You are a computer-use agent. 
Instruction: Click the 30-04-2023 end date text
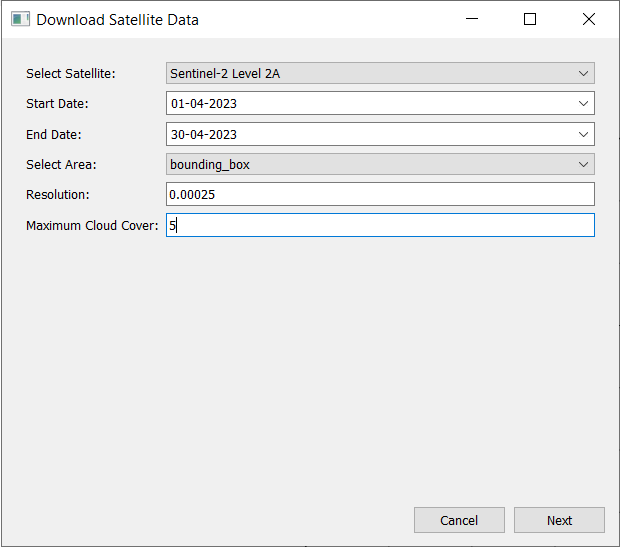(204, 134)
